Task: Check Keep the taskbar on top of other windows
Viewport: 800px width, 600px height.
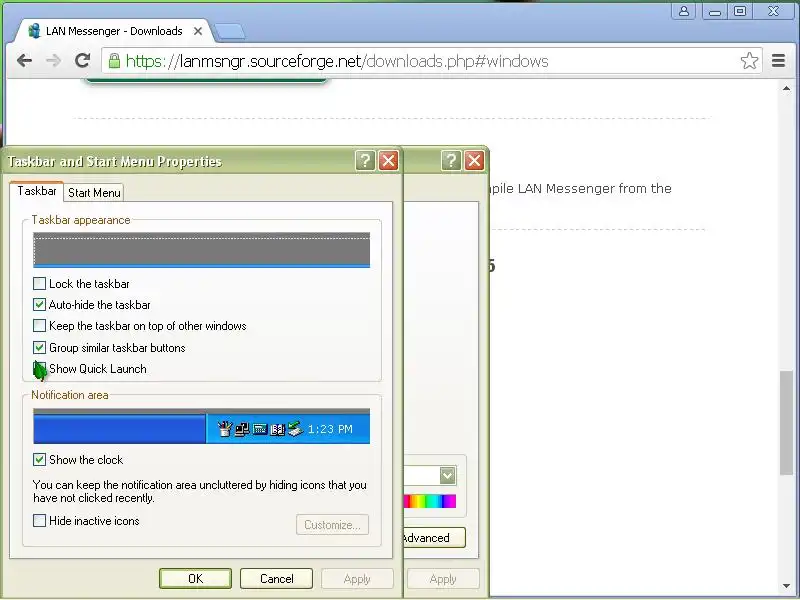Action: 39,326
